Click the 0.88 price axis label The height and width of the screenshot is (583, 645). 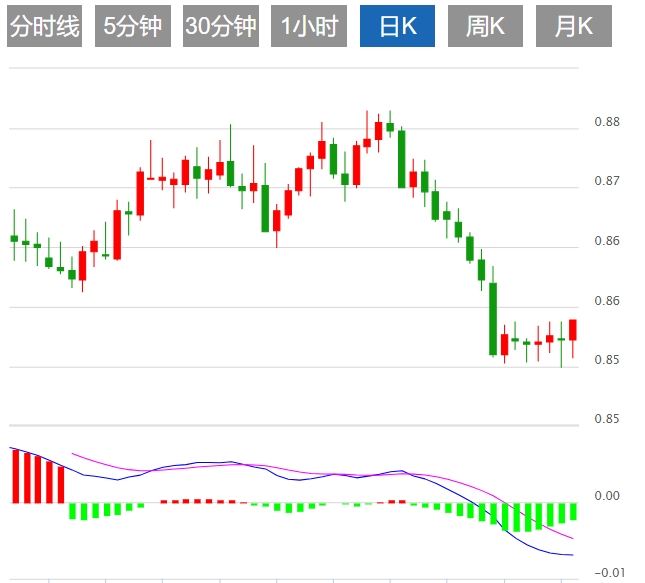pos(607,122)
